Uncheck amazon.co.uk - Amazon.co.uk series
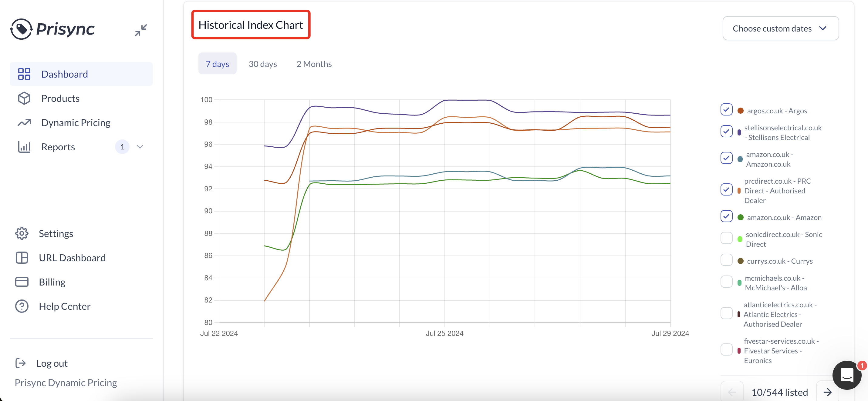868x401 pixels. coord(727,158)
